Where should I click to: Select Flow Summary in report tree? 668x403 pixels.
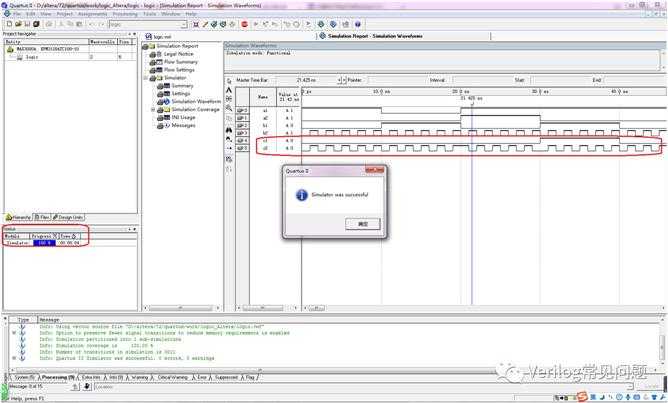click(x=181, y=62)
